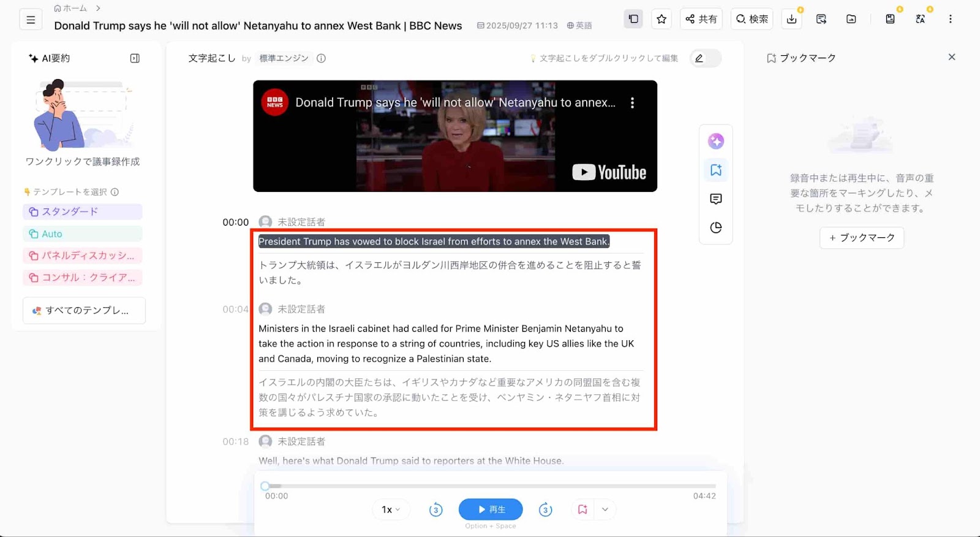This screenshot has width=980, height=537.
Task: Click the 英語 language indicator
Action: [x=579, y=25]
